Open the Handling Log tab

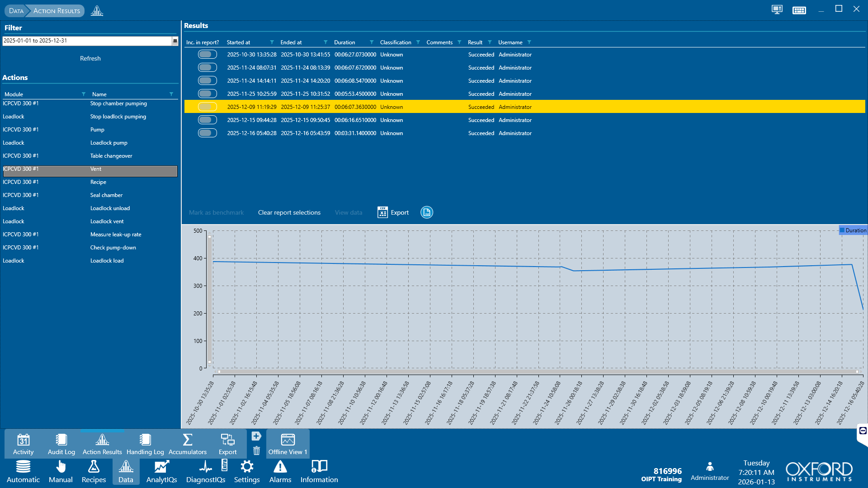pos(145,444)
